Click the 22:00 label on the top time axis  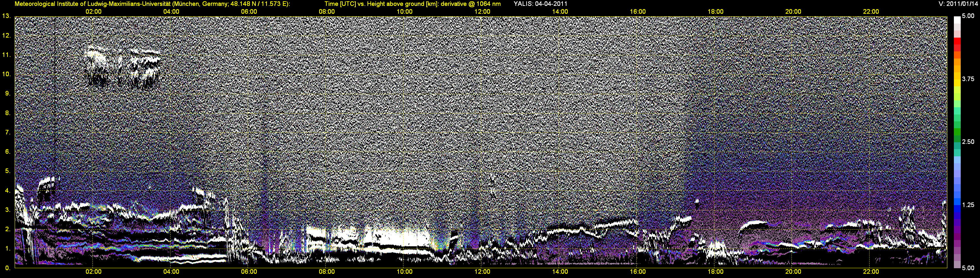click(x=871, y=12)
